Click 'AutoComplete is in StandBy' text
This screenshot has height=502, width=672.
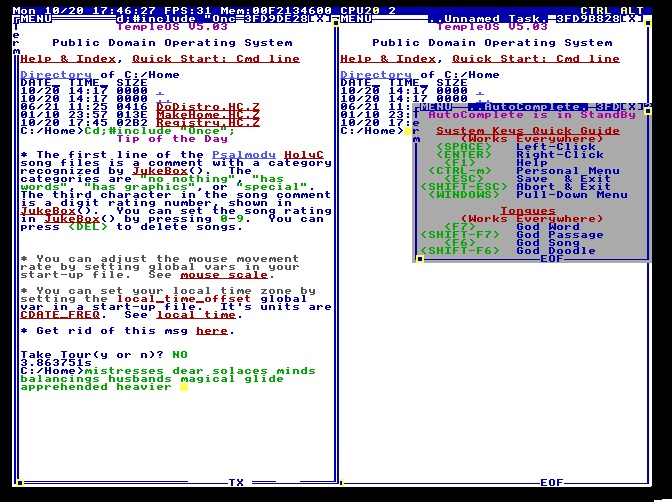(532, 115)
